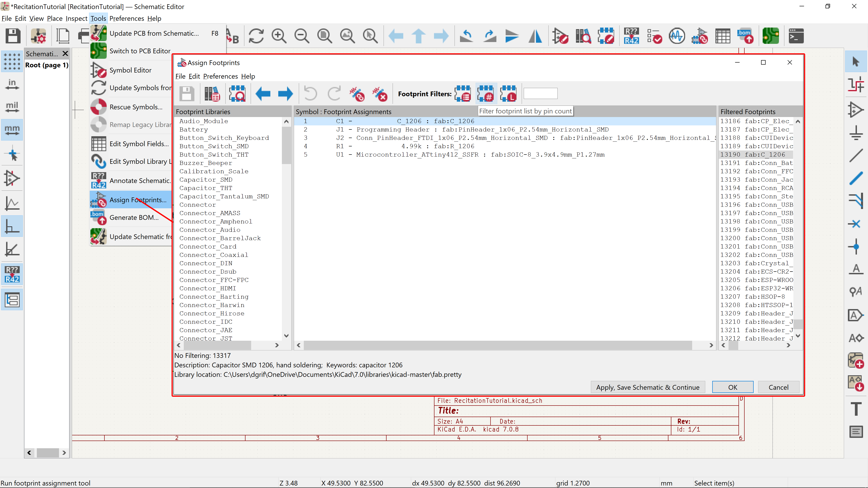Click the Cancel button to dismiss dialog
Screen dimensions: 868x488
[x=778, y=387]
